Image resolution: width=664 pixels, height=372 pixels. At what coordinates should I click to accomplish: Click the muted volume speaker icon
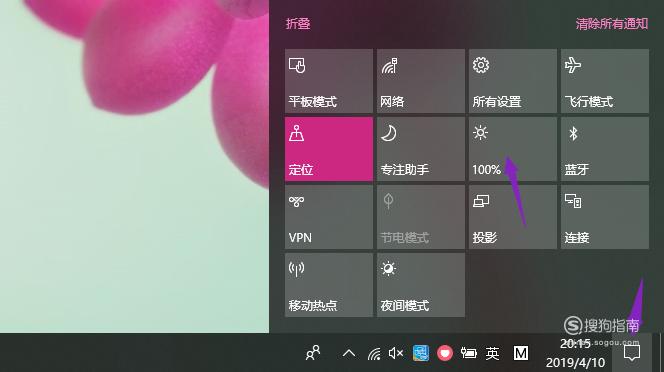[396, 353]
